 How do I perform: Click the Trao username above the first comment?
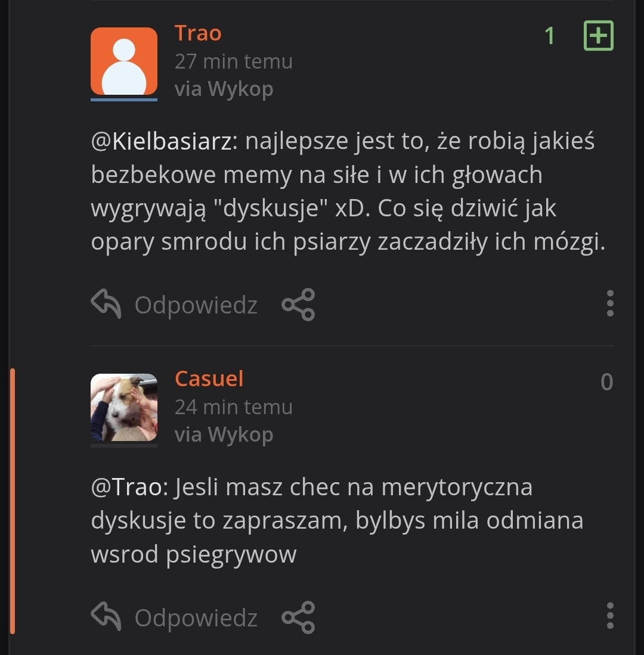click(x=198, y=33)
